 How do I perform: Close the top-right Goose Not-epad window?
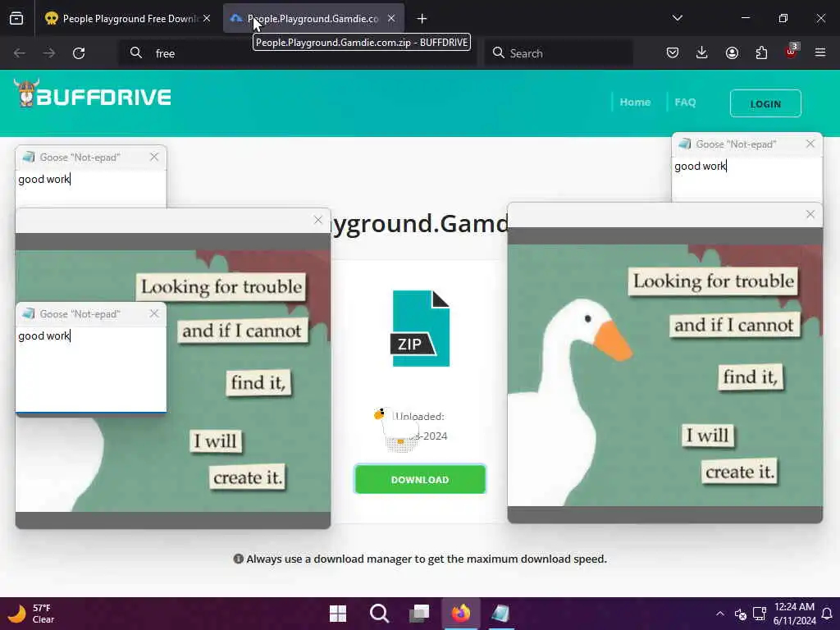pos(810,144)
